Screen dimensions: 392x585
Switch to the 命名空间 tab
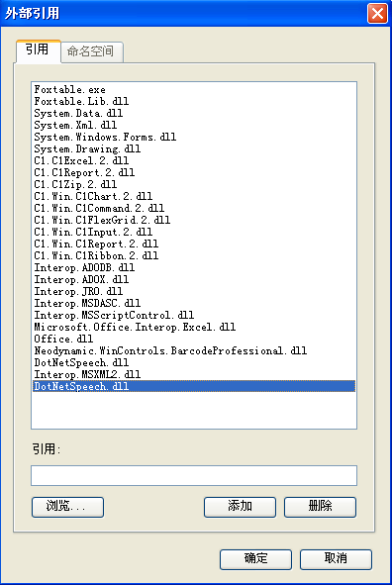coord(92,51)
